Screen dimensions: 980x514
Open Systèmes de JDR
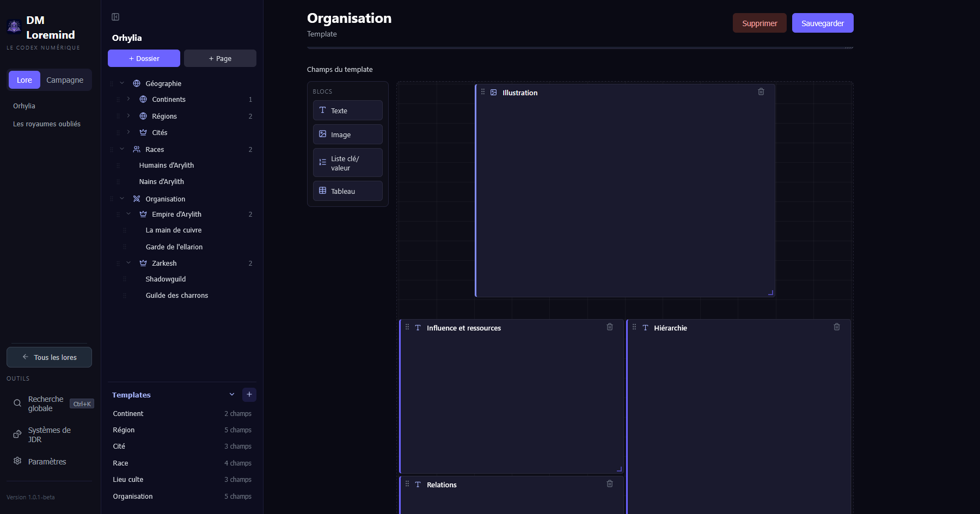[x=49, y=435]
